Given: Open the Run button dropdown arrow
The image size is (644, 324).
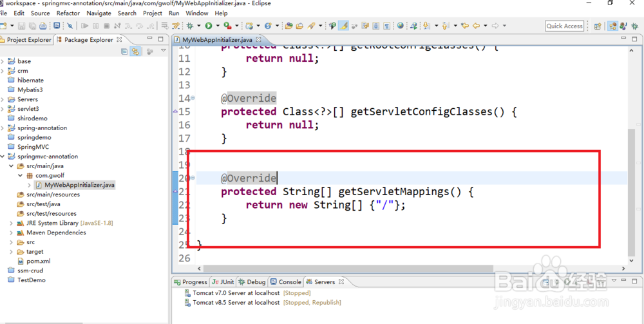Looking at the screenshot, I should [x=218, y=26].
